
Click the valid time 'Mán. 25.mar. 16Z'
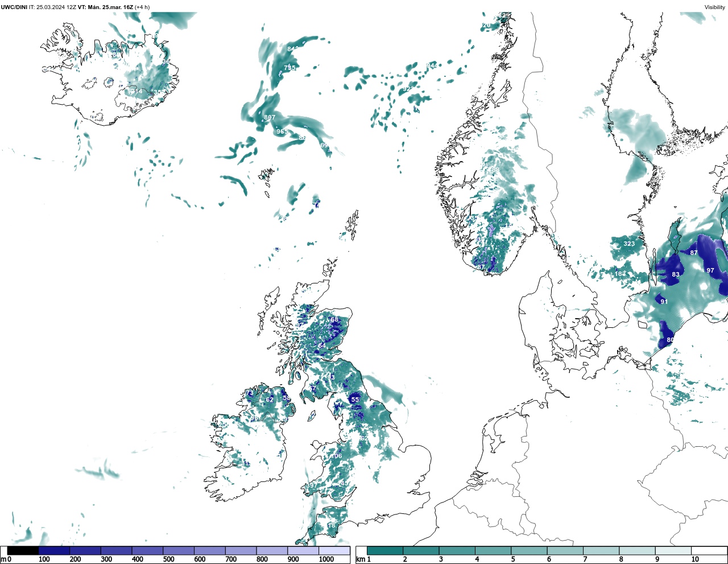pyautogui.click(x=111, y=7)
